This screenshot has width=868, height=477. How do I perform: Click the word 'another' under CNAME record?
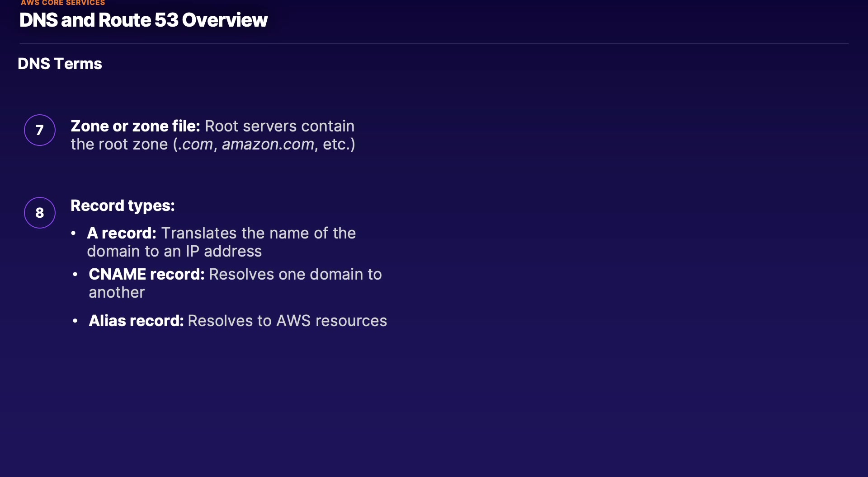117,292
